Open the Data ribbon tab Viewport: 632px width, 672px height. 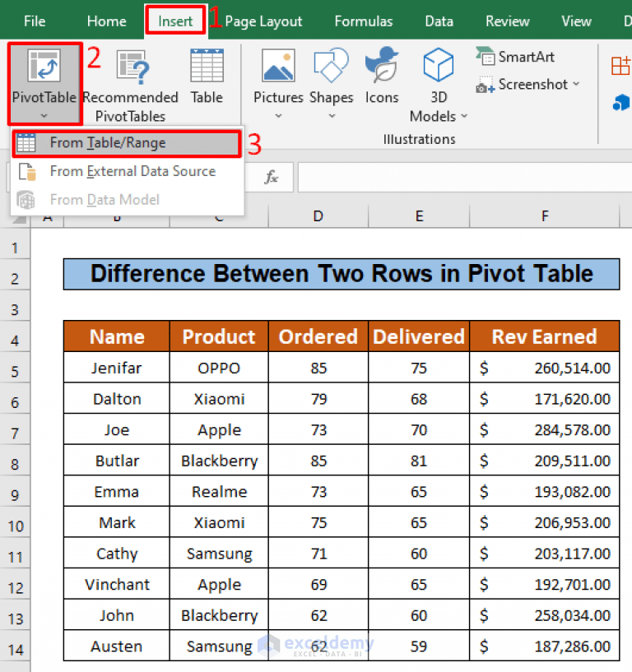tap(439, 21)
